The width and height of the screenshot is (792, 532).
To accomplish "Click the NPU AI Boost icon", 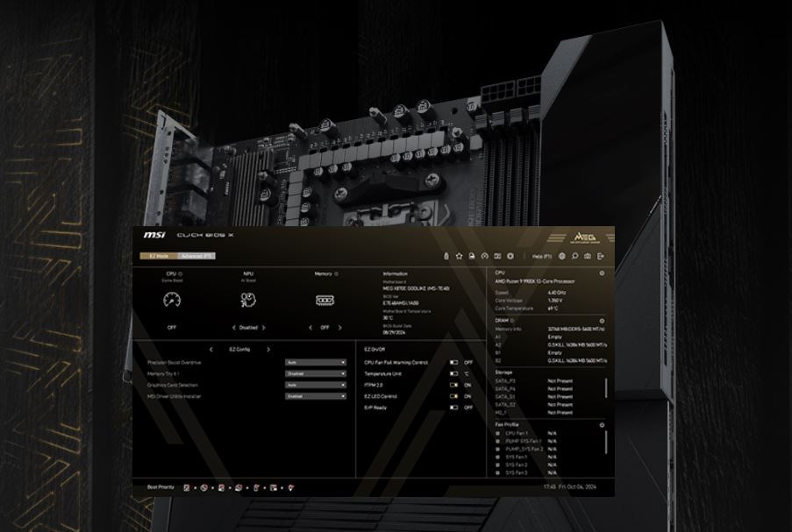I will pos(248,300).
